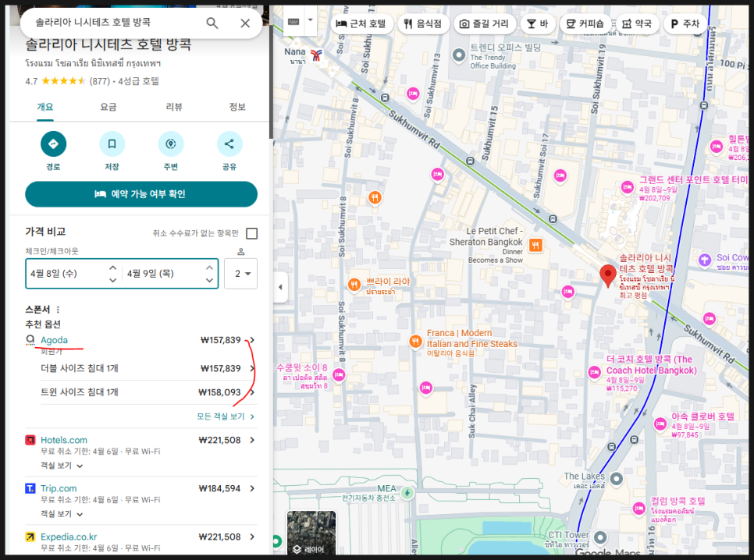Click the chevron next to Hotels.com price
This screenshot has width=754, height=560.
point(252,441)
